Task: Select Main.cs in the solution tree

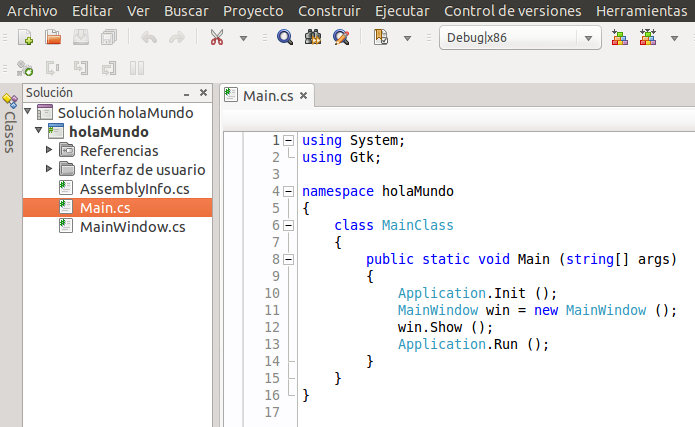Action: (118, 208)
